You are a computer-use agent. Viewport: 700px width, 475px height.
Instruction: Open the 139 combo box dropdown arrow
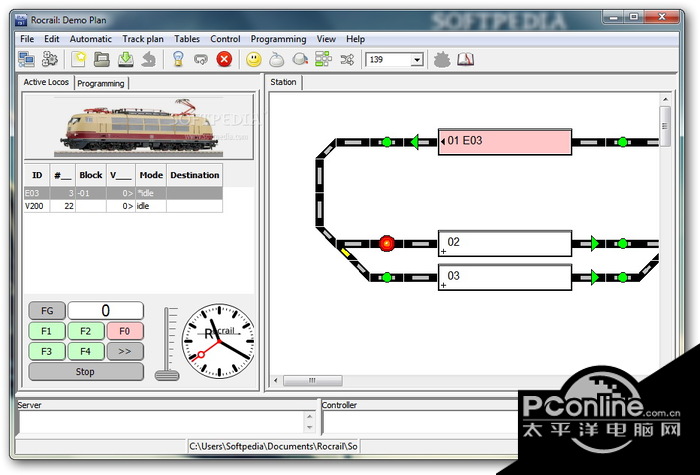[x=417, y=59]
